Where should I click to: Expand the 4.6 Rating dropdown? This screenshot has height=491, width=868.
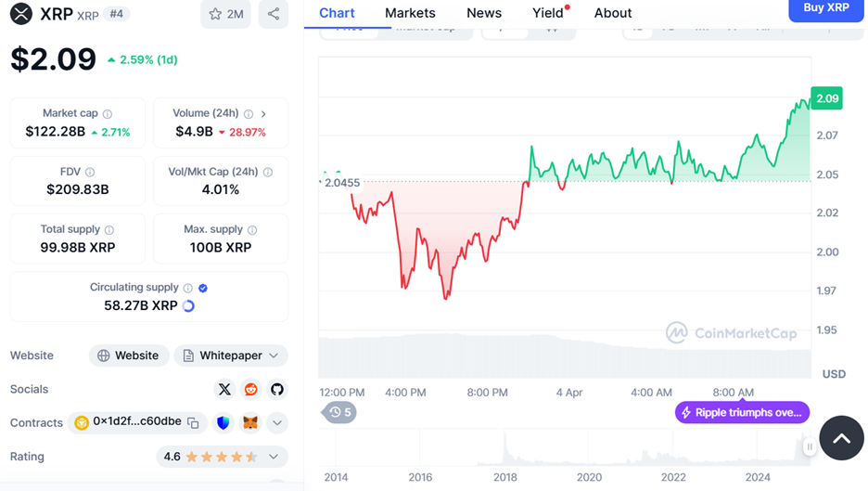tap(223, 457)
